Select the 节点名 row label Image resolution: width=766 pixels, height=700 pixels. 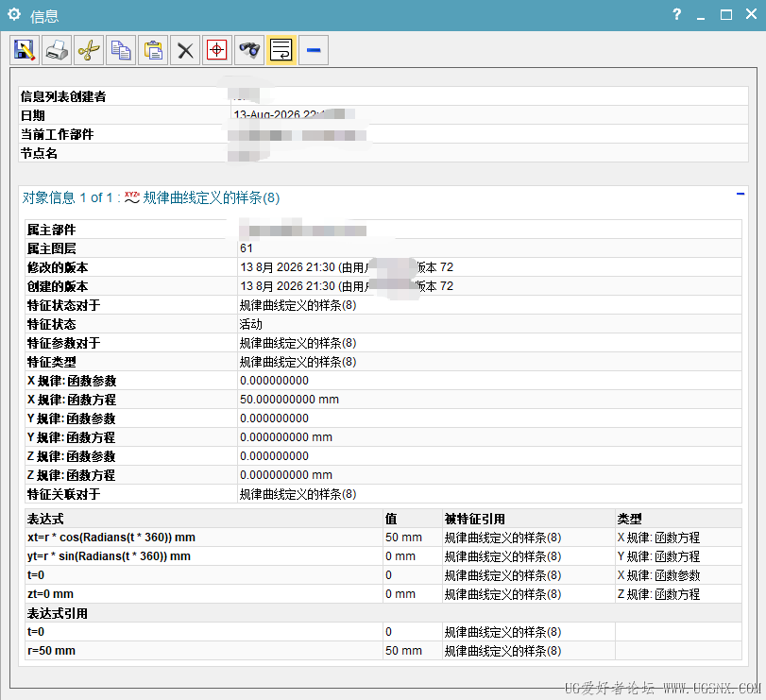(39, 153)
